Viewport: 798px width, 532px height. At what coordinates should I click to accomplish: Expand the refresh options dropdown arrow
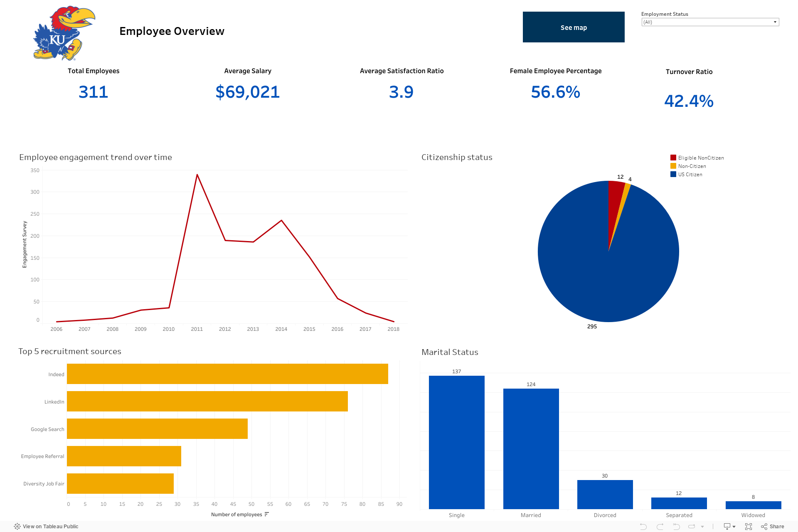pos(702,527)
